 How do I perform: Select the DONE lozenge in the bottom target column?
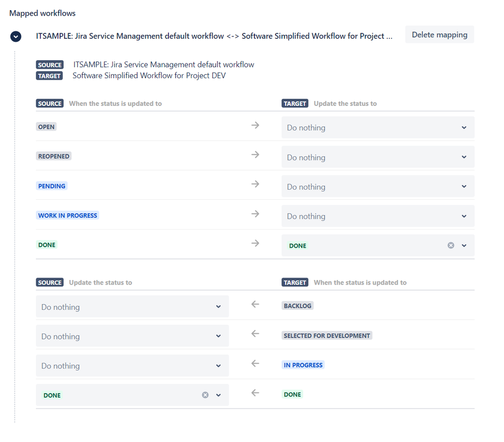(x=292, y=394)
